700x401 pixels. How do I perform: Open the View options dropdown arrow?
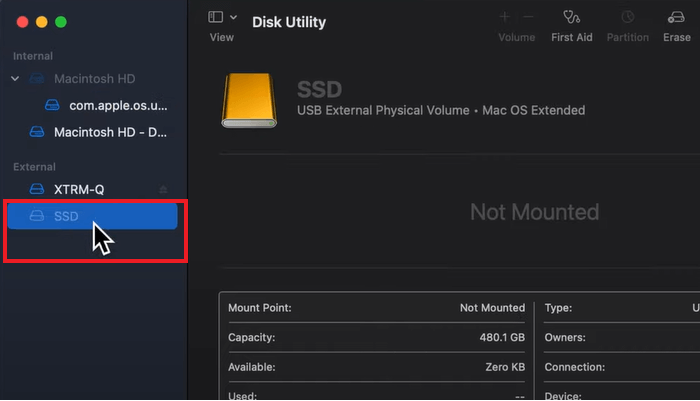point(234,17)
